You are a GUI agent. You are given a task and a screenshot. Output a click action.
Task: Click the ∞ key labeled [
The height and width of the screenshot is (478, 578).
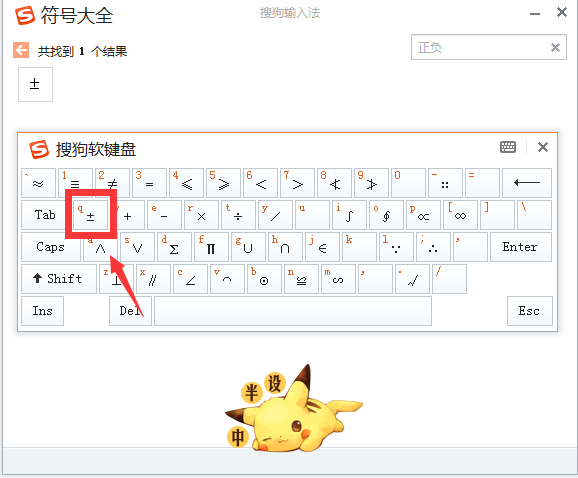pyautogui.click(x=461, y=215)
